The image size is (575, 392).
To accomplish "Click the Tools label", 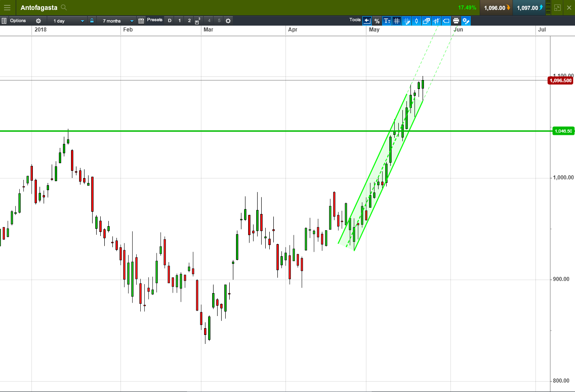I will 355,20.
